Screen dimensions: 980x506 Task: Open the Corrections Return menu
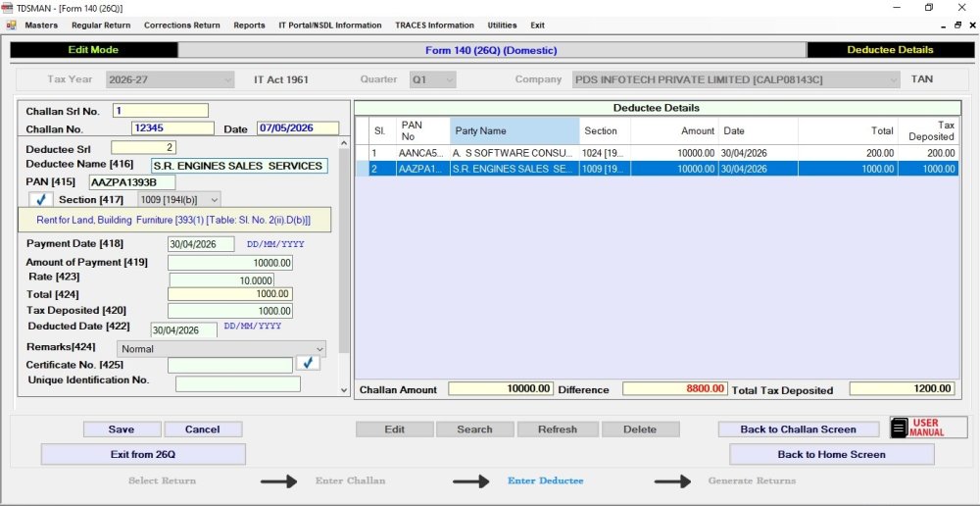(182, 25)
